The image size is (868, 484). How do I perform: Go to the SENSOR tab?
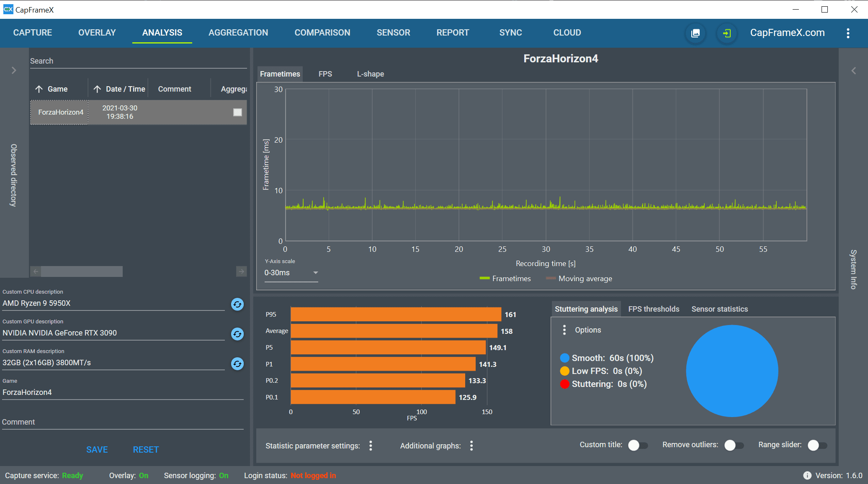click(x=393, y=33)
